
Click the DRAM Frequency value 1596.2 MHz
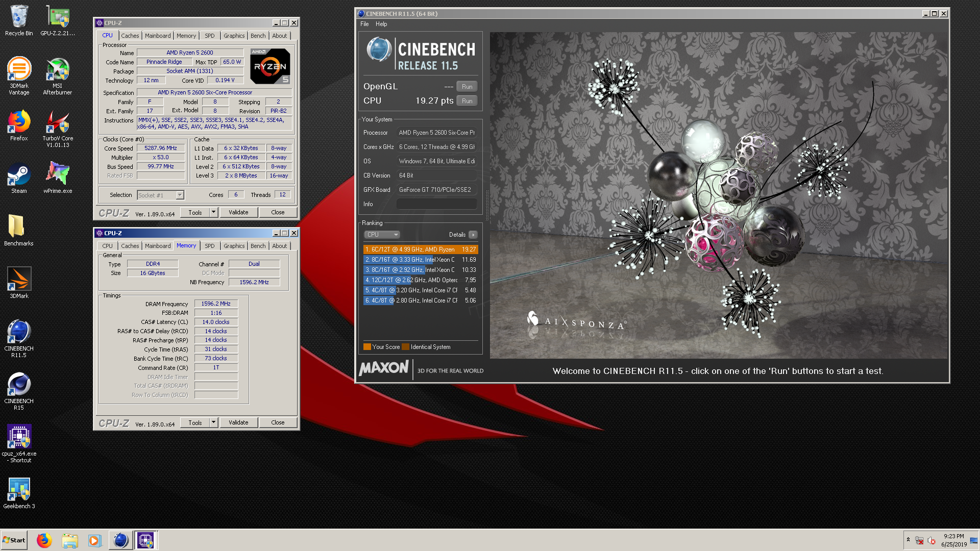[x=216, y=304]
